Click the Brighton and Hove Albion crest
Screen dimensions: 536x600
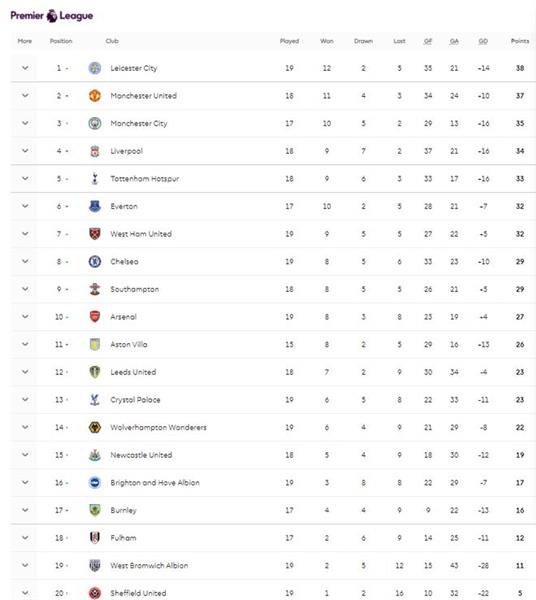94,483
